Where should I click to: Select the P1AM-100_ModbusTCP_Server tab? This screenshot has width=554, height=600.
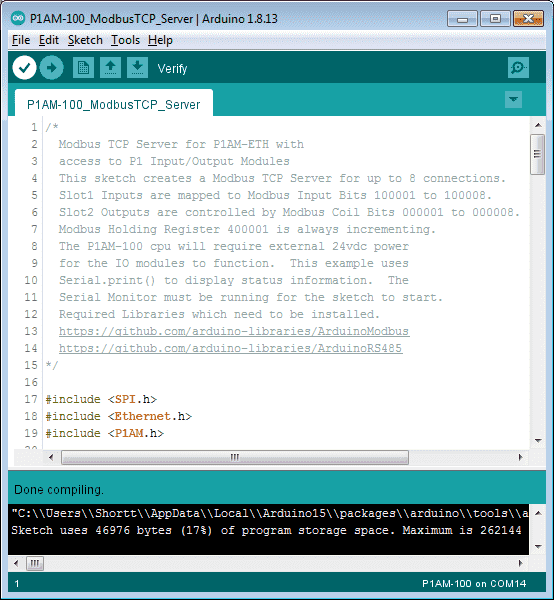click(114, 104)
